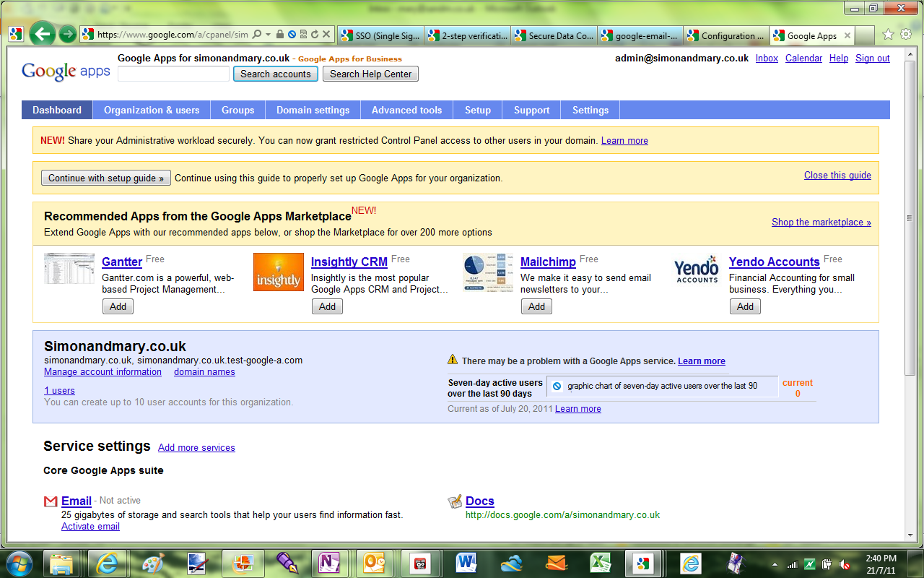
Task: Click the Compatibility View icon in the address bar
Action: click(x=303, y=34)
